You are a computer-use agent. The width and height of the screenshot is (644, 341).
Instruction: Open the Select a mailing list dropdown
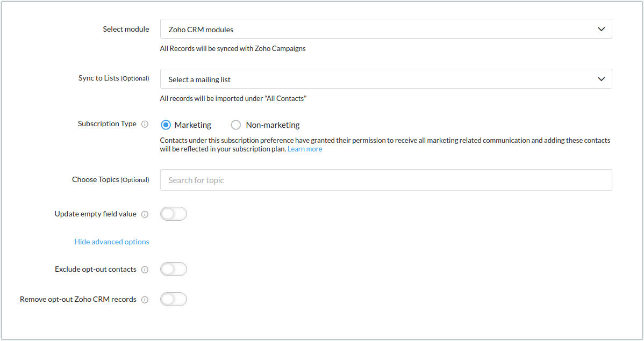tap(385, 79)
